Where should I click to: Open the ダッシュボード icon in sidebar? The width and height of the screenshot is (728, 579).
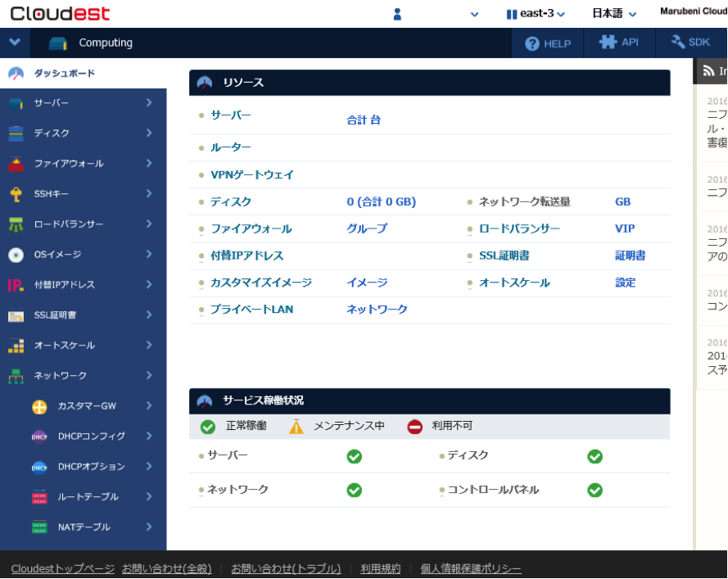(15, 73)
